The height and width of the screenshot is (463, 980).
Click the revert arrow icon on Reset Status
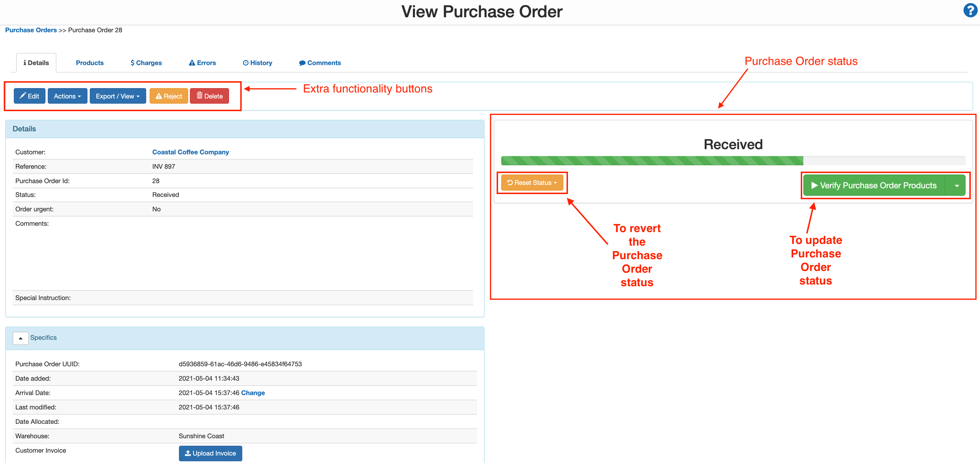[x=510, y=182]
